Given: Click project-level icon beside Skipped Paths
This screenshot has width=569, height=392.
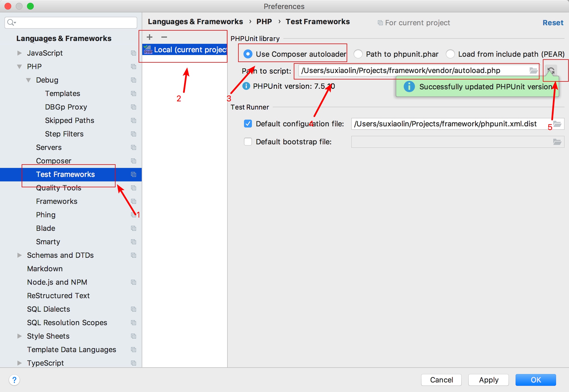Looking at the screenshot, I should coord(134,120).
